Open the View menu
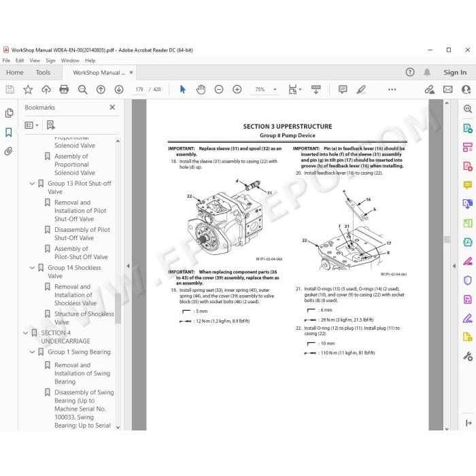Viewport: 476px width, 476px height. click(35, 61)
